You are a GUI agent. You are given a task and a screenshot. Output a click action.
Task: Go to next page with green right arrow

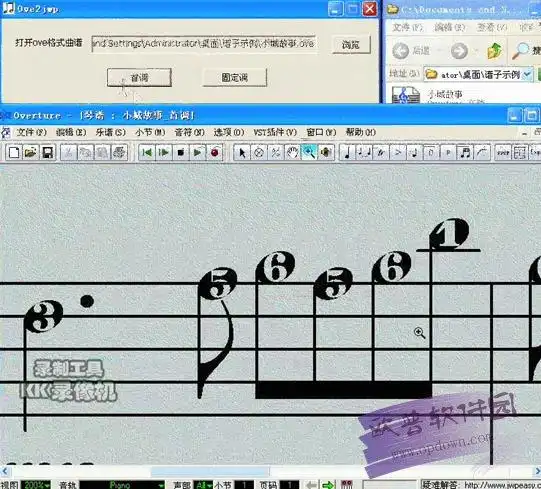pyautogui.click(x=328, y=485)
